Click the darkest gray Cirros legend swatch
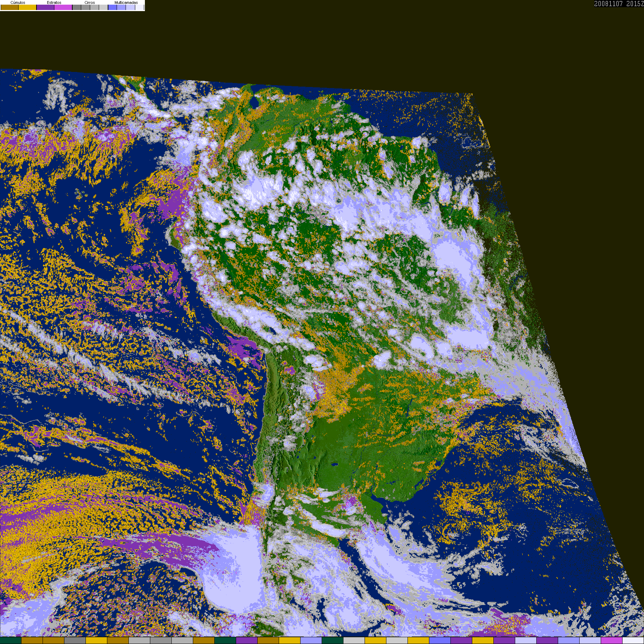This screenshot has height=644, width=644. pyautogui.click(x=77, y=7)
